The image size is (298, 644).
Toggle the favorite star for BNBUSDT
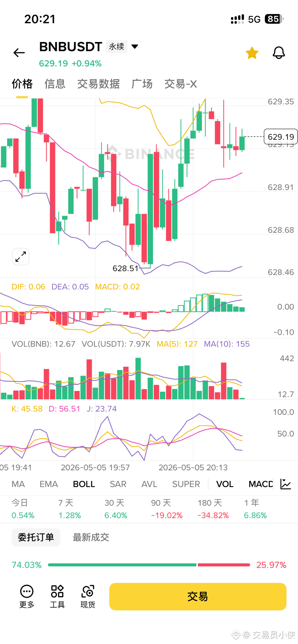point(252,53)
